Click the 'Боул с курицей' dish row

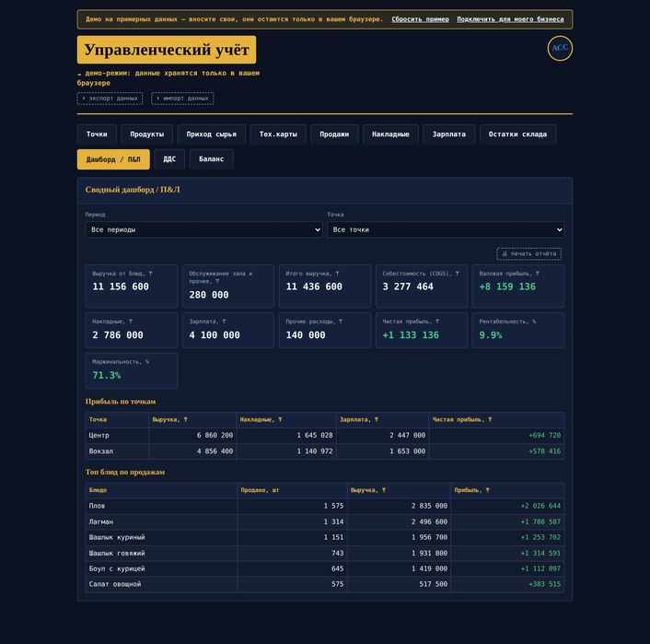pyautogui.click(x=325, y=568)
